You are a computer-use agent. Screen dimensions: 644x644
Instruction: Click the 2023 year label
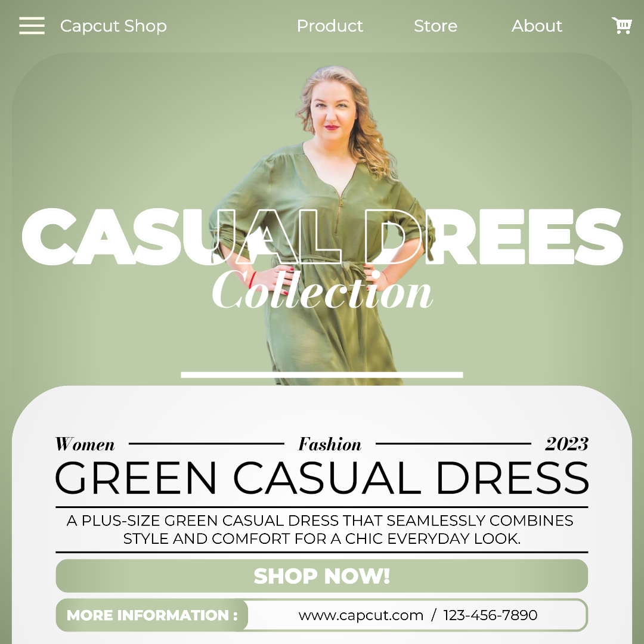point(567,444)
